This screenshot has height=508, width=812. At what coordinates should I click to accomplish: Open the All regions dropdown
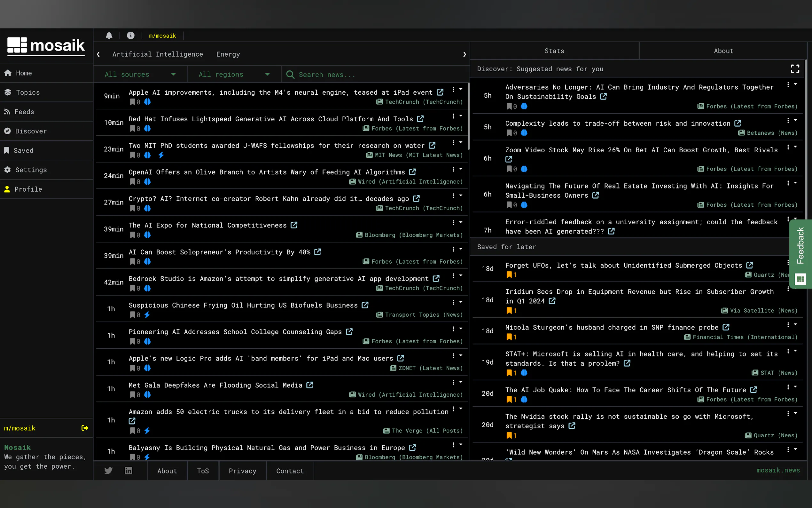click(x=234, y=74)
